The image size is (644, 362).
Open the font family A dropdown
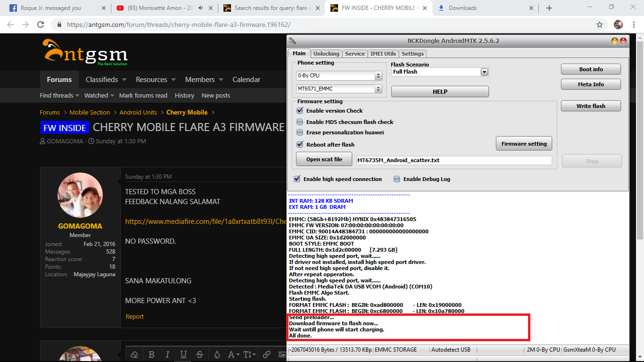(x=233, y=354)
